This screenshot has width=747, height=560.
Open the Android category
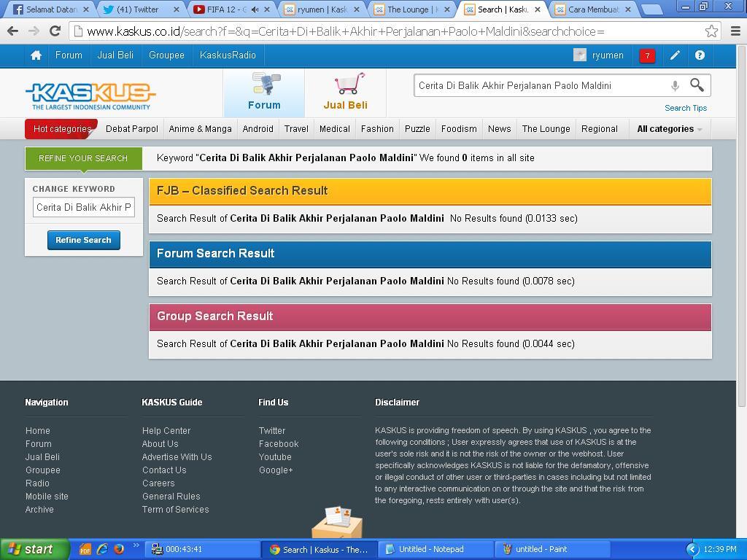258,129
